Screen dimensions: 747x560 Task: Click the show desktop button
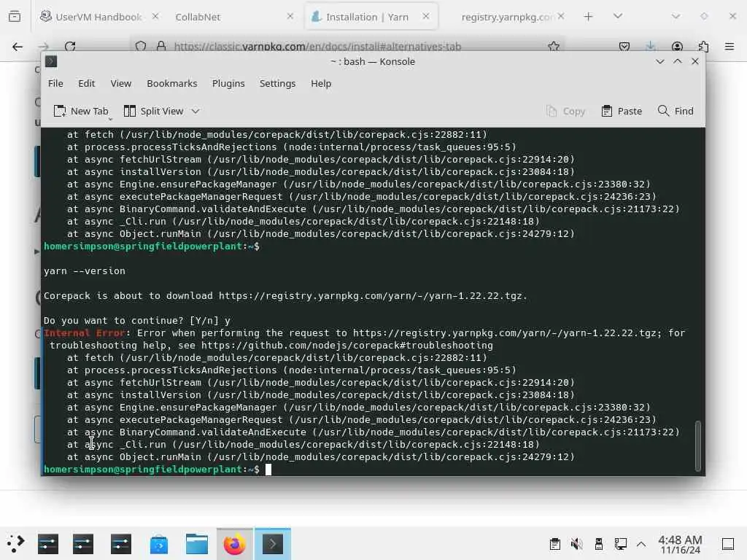click(x=728, y=544)
